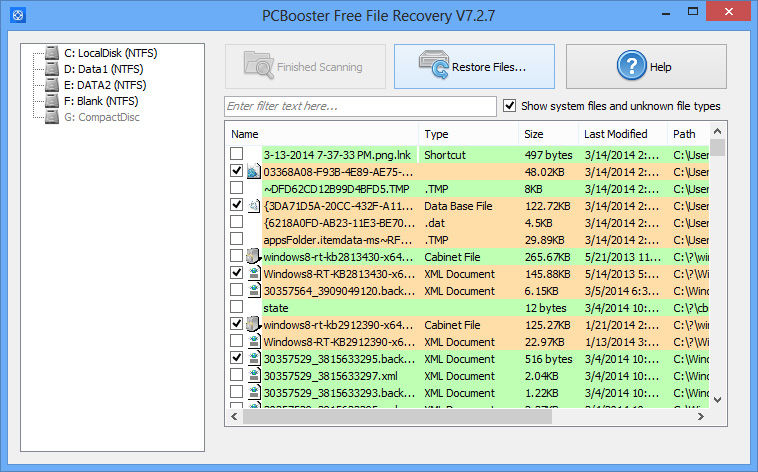The image size is (758, 472).
Task: Click the D: Data1 drive icon
Action: (x=52, y=69)
